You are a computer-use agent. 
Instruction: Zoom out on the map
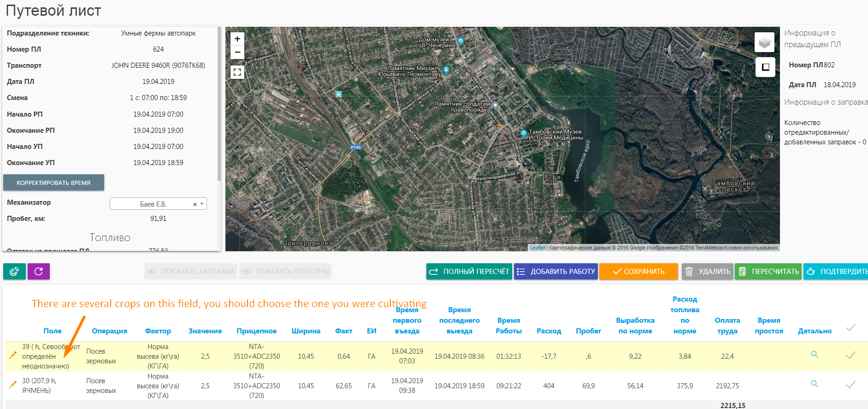point(237,52)
